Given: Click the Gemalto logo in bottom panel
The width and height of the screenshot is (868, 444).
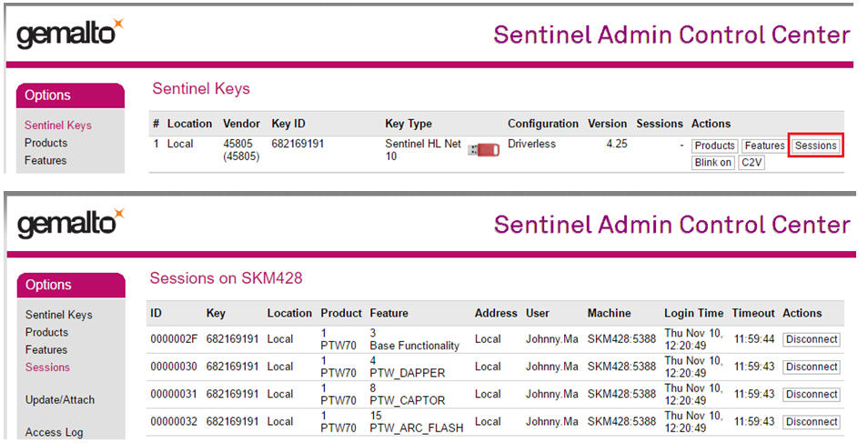Looking at the screenshot, I should (x=70, y=223).
